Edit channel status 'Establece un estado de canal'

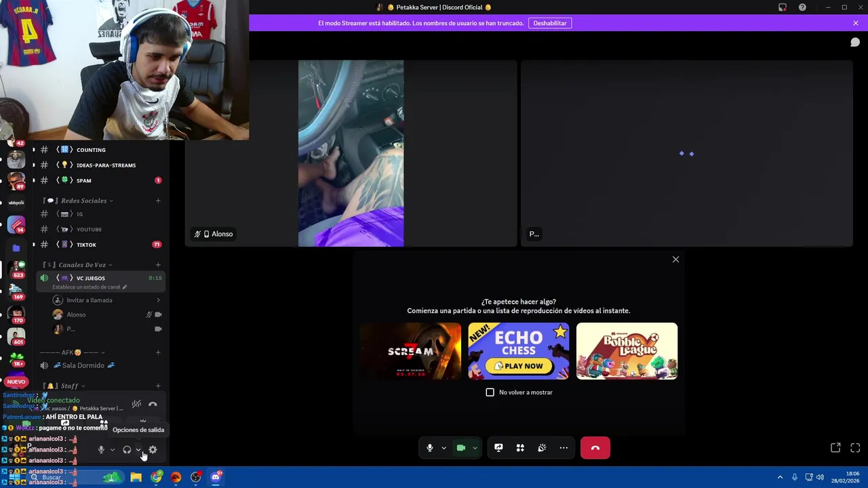point(89,287)
